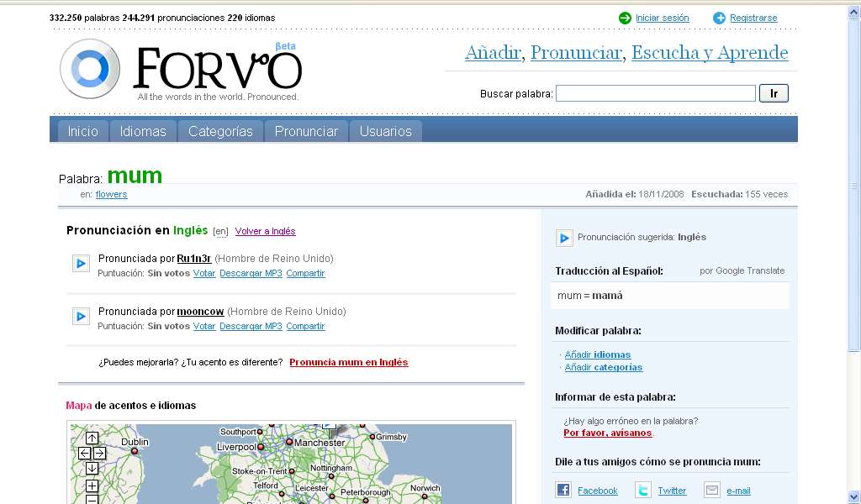
Task: Pan the map up with arrow
Action: pyautogui.click(x=92, y=438)
